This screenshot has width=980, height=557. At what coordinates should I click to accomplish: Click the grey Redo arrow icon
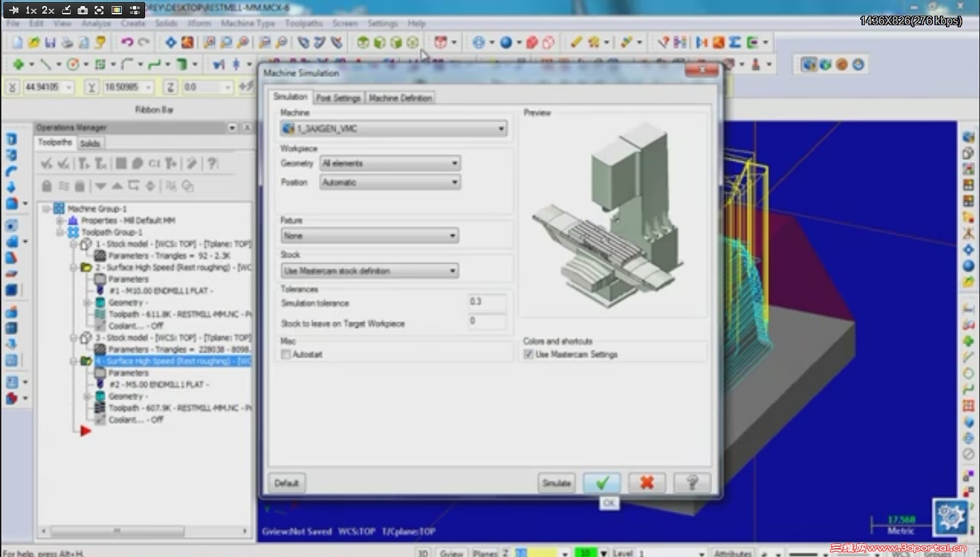pyautogui.click(x=143, y=43)
